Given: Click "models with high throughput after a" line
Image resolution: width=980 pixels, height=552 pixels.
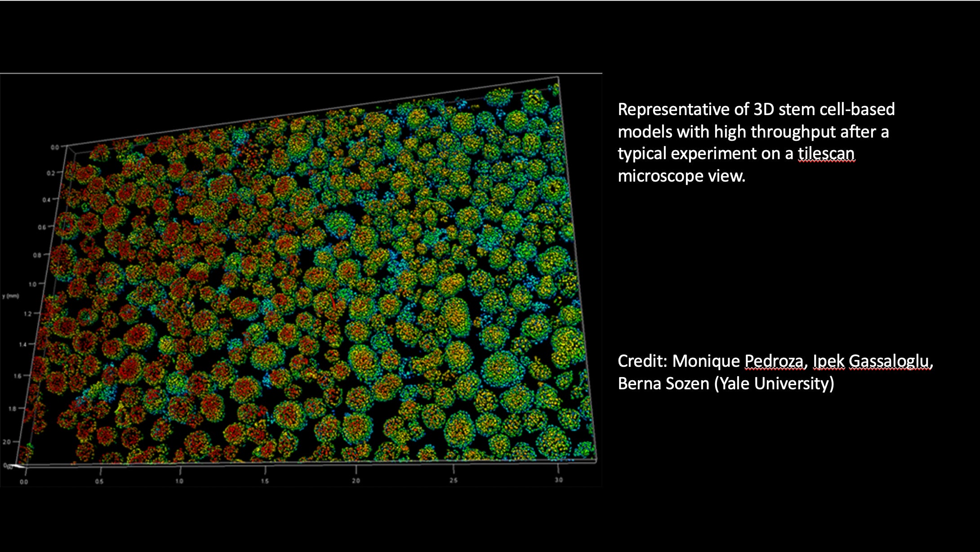Looking at the screenshot, I should click(753, 132).
